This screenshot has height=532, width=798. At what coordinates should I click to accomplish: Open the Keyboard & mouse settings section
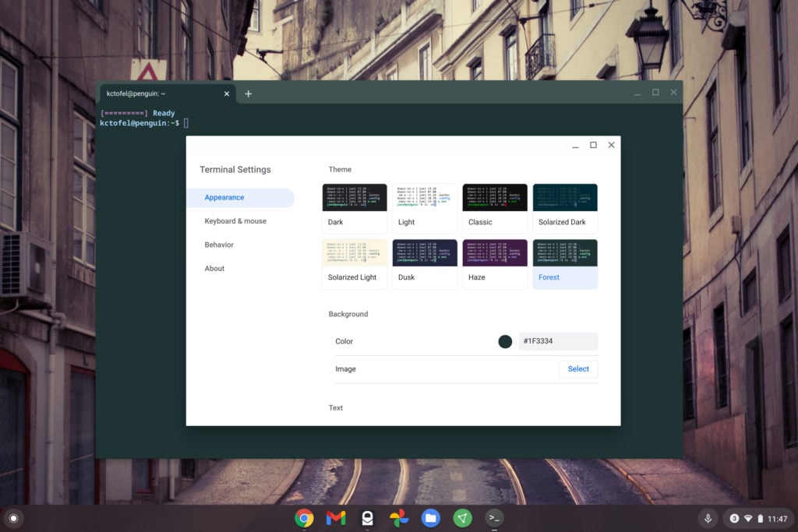(235, 221)
